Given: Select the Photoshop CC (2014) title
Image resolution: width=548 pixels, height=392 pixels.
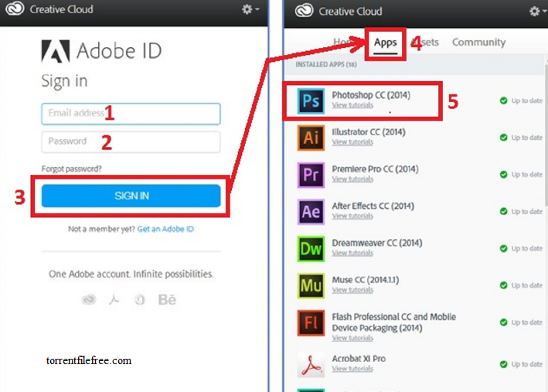Looking at the screenshot, I should tap(371, 95).
